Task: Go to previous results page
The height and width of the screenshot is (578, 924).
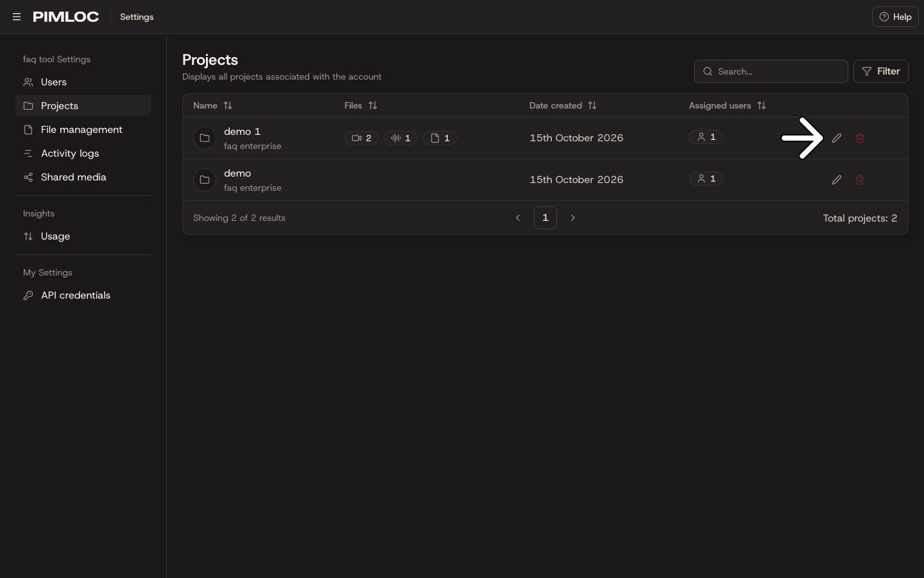Action: click(x=518, y=218)
